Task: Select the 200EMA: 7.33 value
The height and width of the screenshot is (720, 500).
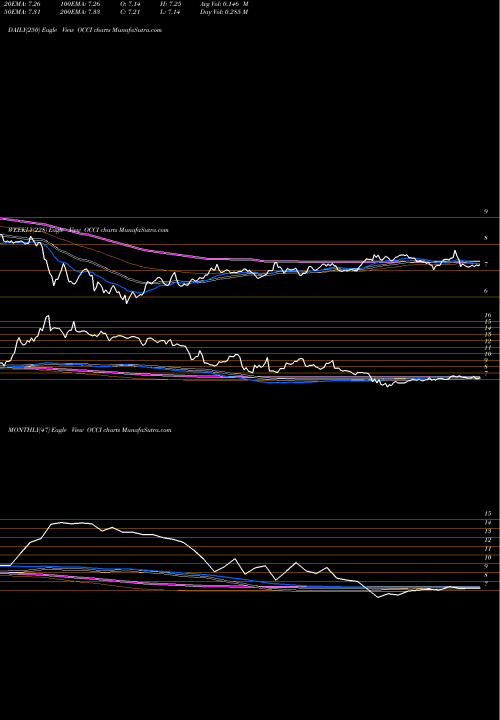Action: click(79, 12)
